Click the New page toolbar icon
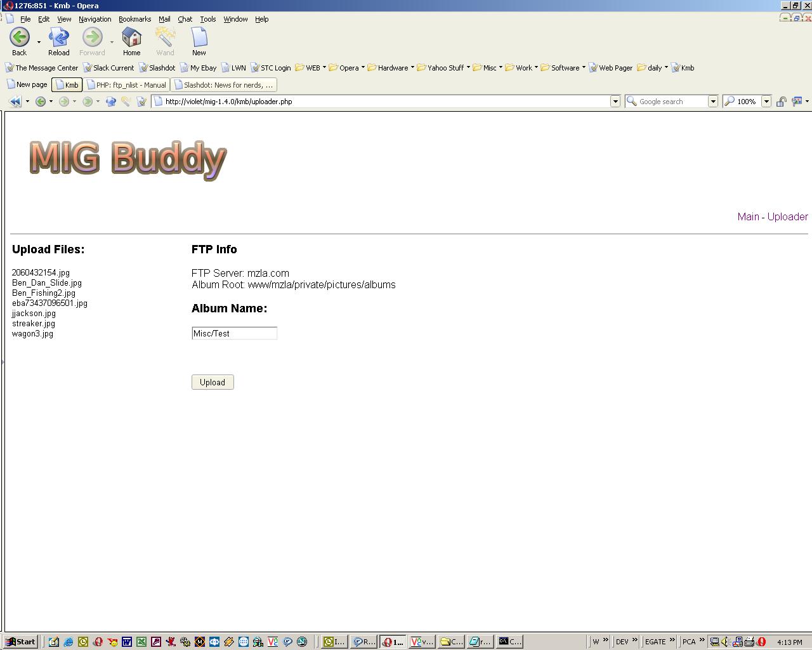Screen dimensions: 812x650 (199, 42)
